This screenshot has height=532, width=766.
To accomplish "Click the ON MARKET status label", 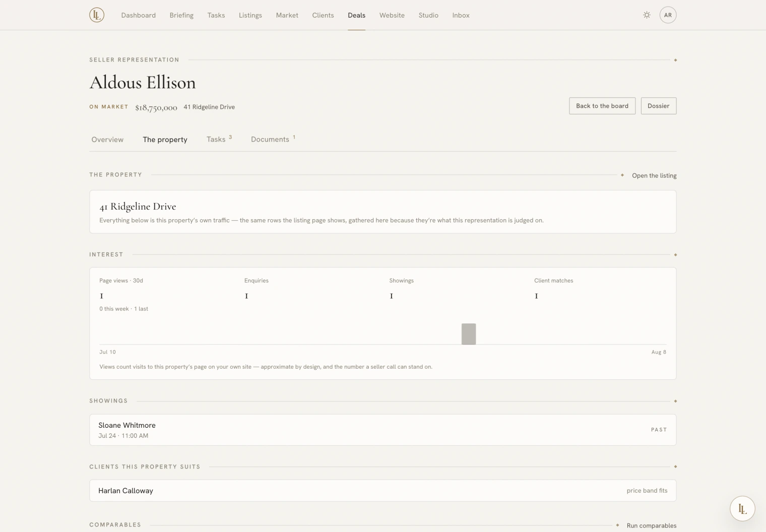I will point(109,107).
